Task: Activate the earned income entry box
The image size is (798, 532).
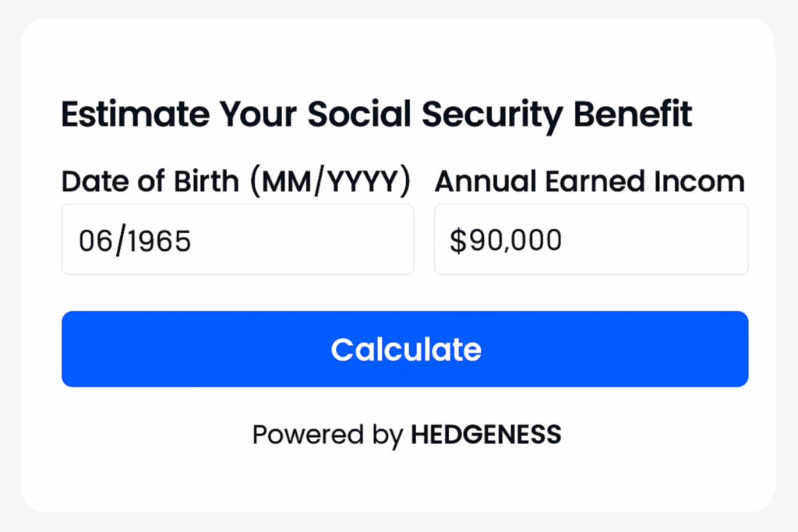Action: click(591, 240)
